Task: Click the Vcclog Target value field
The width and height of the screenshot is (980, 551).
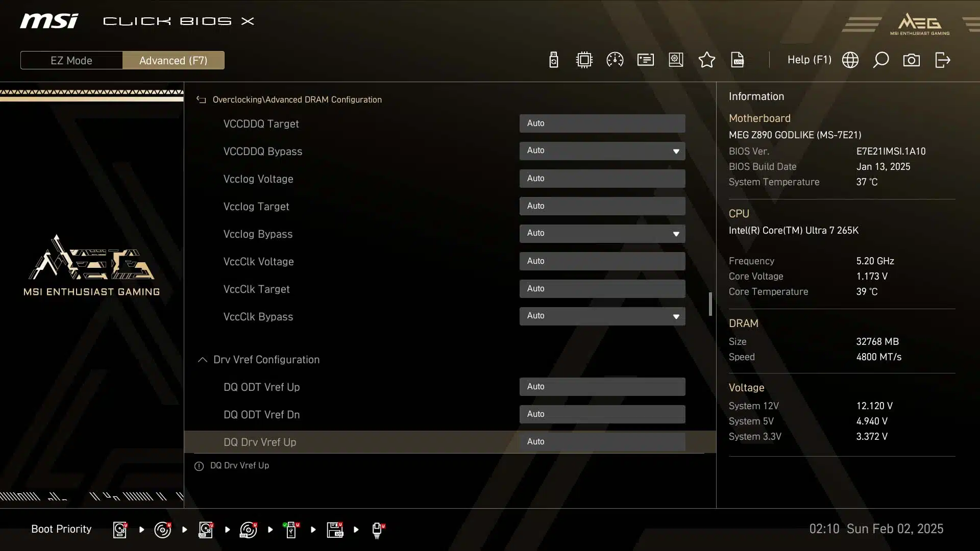Action: pos(602,206)
